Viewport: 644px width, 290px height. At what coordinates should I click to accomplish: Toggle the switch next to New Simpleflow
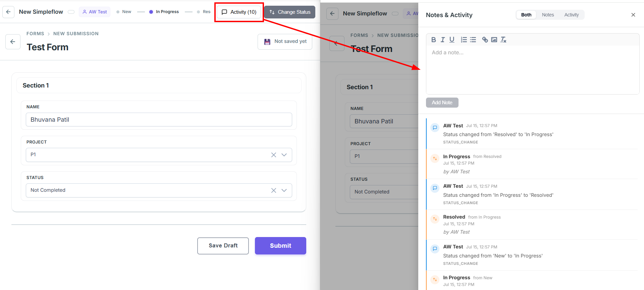tap(71, 12)
